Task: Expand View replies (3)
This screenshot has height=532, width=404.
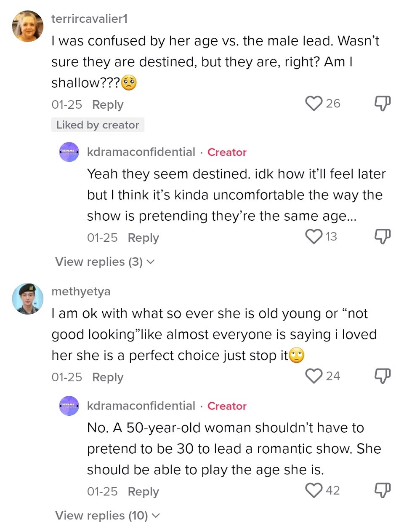Action: pyautogui.click(x=105, y=262)
